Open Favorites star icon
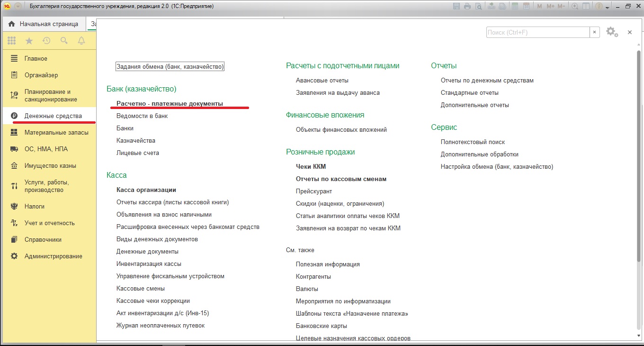Screen dimensions: 644x346 29,41
